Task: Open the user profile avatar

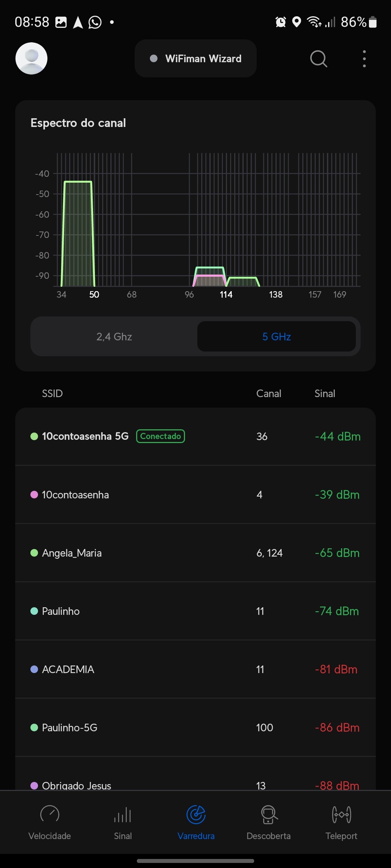Action: click(31, 59)
